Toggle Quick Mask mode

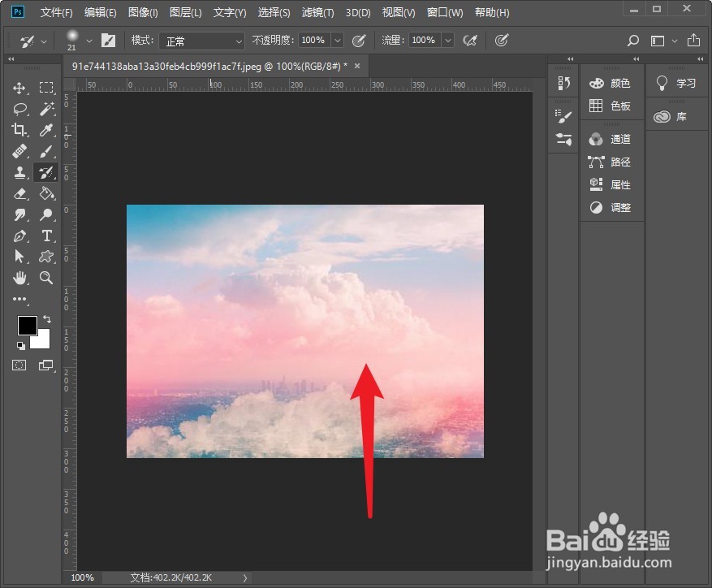point(19,365)
